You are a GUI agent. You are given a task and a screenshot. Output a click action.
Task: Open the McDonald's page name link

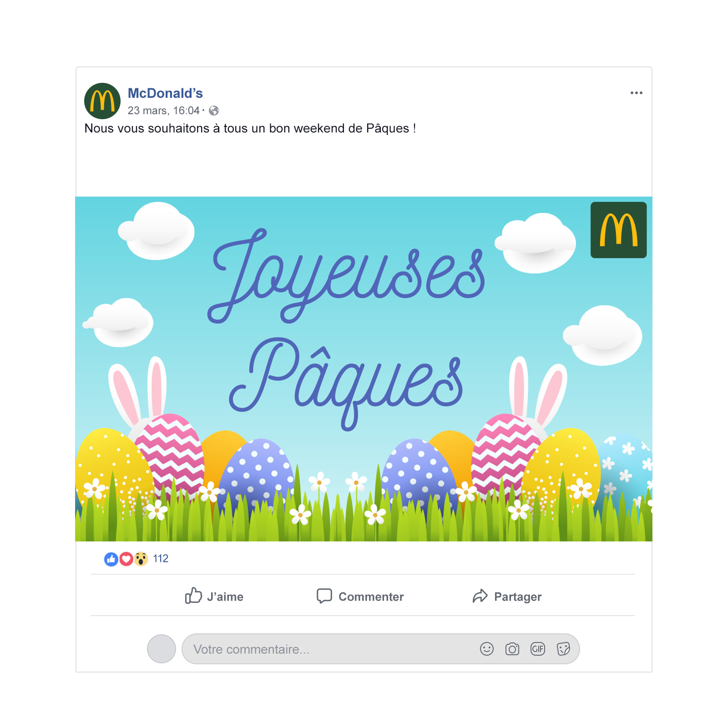[165, 93]
